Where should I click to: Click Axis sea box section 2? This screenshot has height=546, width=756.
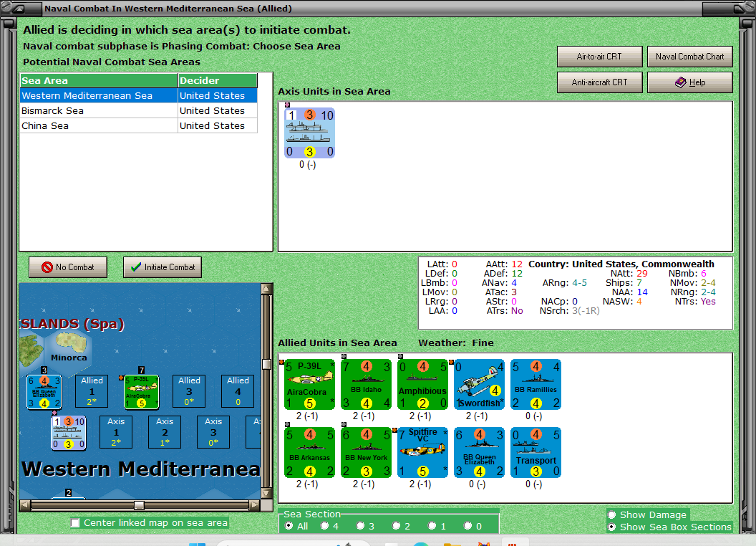coord(165,432)
